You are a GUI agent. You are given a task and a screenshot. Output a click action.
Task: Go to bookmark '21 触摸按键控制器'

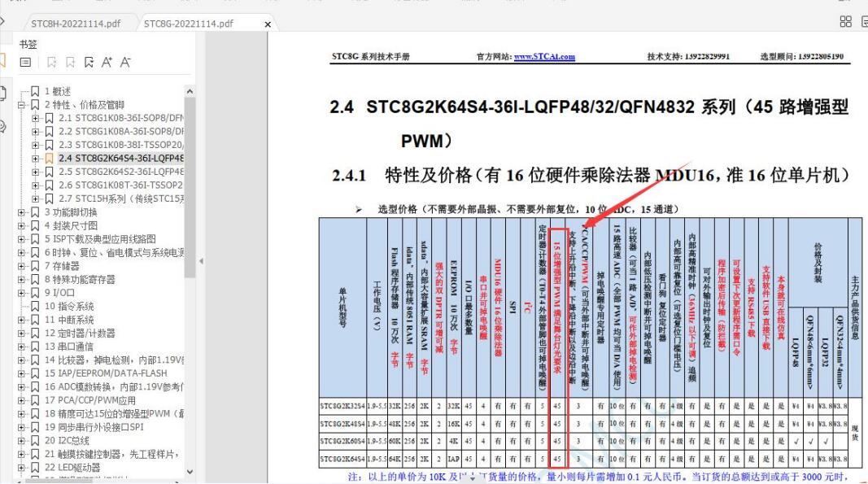pos(112,454)
